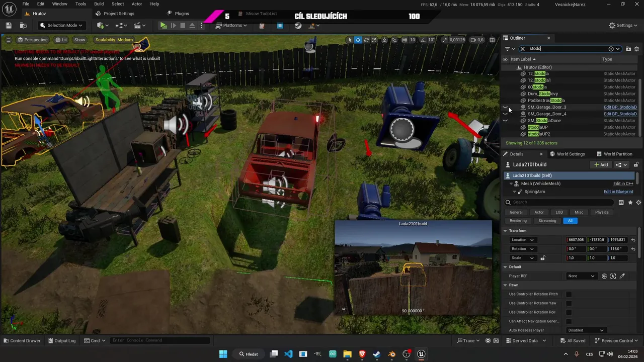Click the Add component button
This screenshot has width=644, height=362.
tap(601, 165)
